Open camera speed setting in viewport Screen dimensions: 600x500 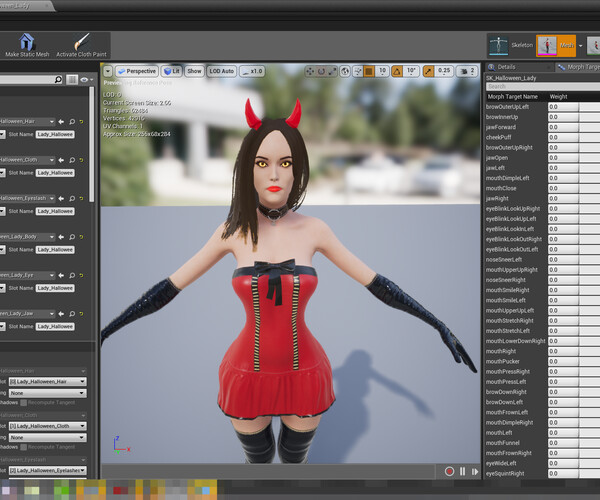click(x=467, y=71)
